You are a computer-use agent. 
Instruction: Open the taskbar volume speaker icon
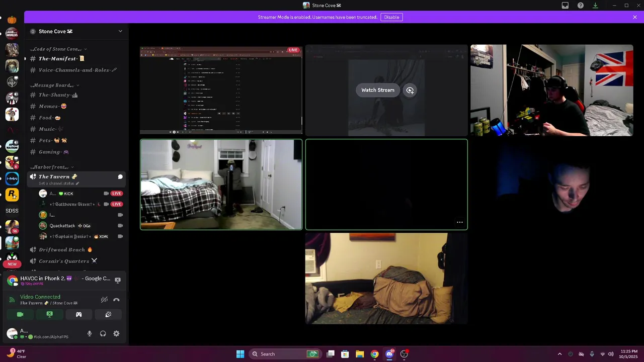tap(611, 354)
